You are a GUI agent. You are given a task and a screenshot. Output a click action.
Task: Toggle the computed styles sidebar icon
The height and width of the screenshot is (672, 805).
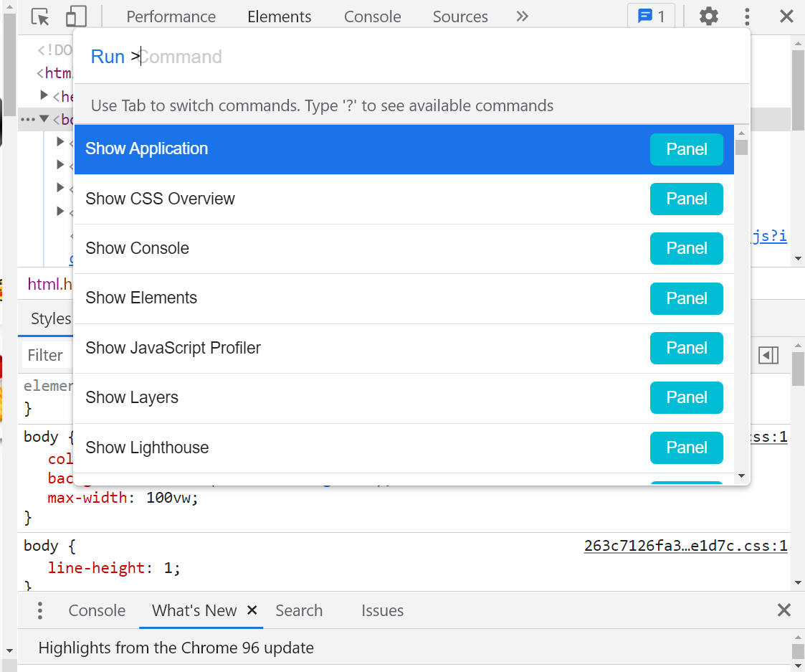coord(768,355)
